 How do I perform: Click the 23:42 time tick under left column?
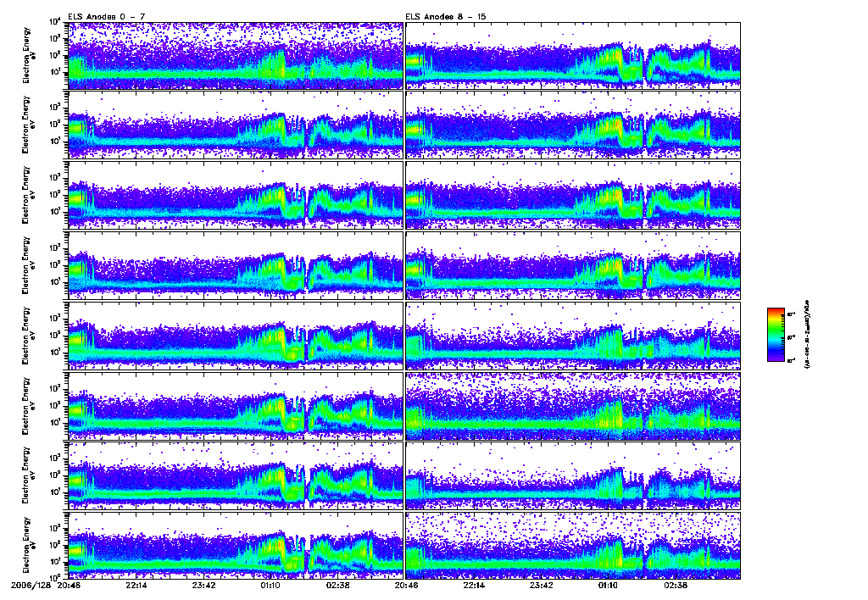pyautogui.click(x=203, y=586)
